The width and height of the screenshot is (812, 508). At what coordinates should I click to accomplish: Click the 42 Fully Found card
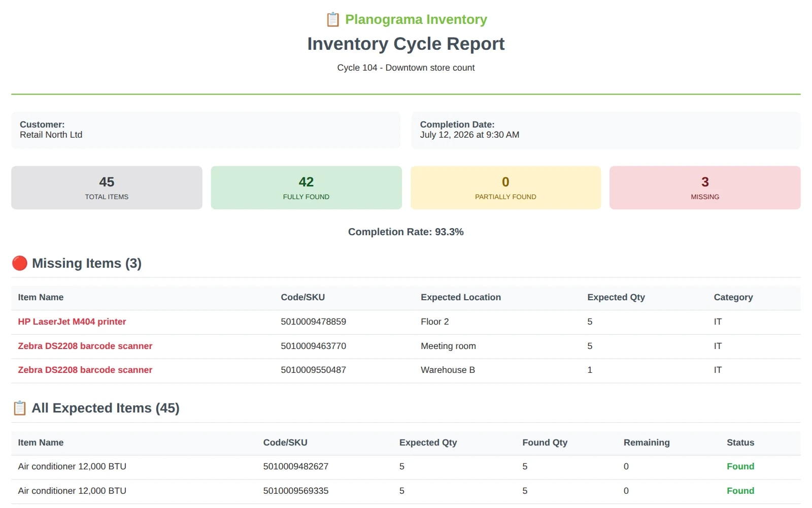coord(306,187)
